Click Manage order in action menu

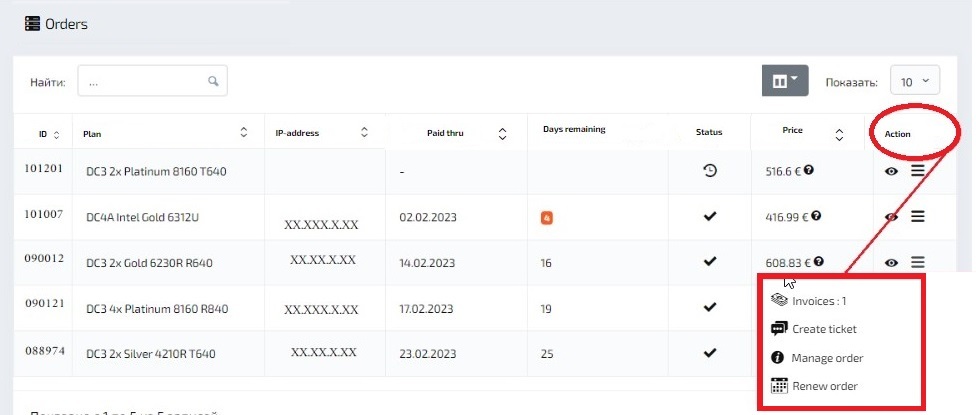coord(827,358)
